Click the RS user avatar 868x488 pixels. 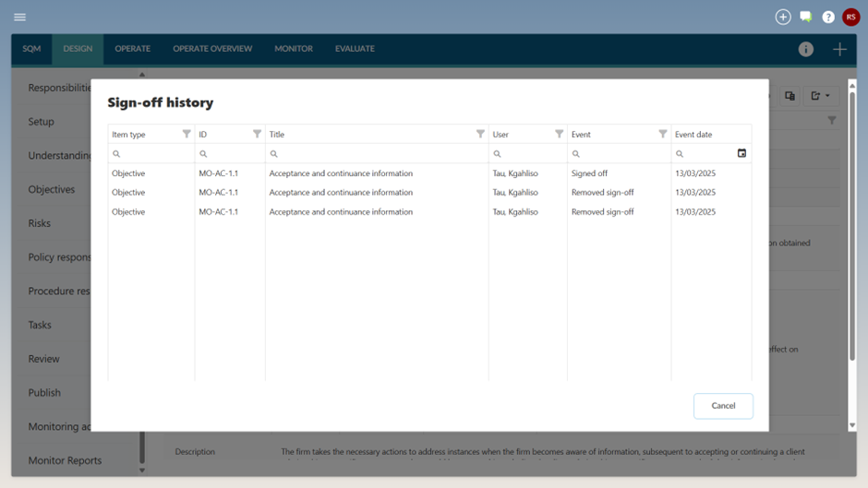click(x=850, y=17)
